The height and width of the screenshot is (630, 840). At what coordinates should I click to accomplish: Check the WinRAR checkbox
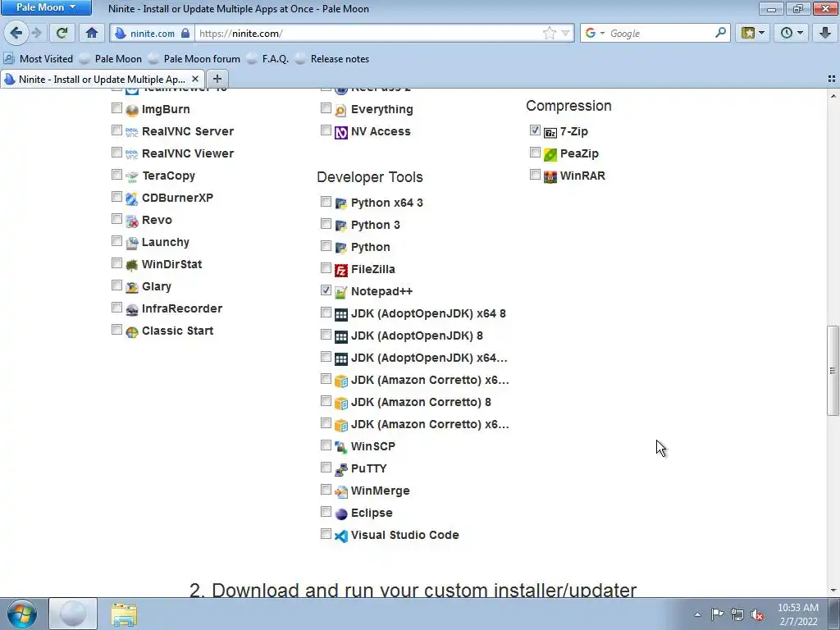pyautogui.click(x=535, y=174)
